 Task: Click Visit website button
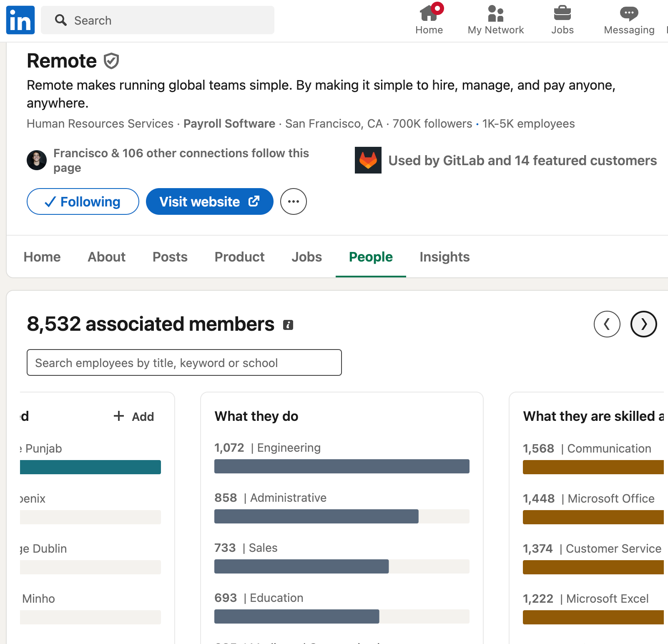click(x=210, y=201)
